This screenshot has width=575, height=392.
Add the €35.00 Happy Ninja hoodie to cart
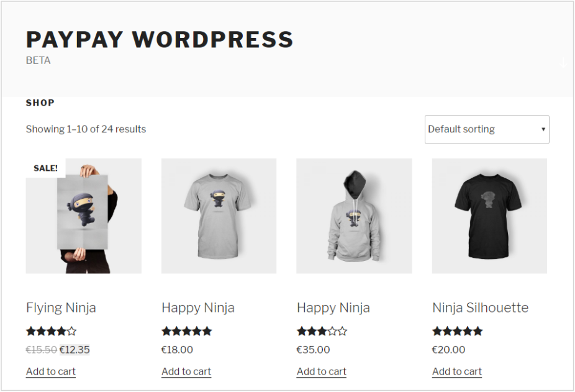click(322, 371)
